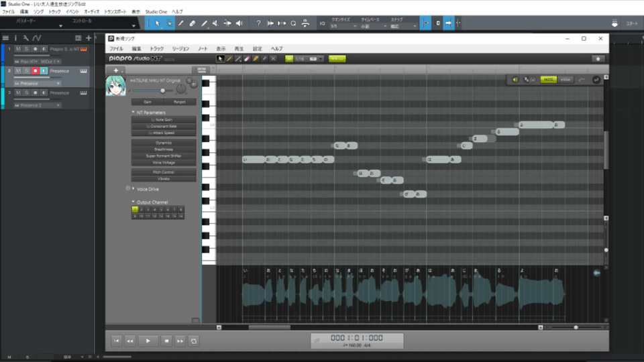Toggle the green grid snap button in Piapro Studio
Viewport: 644px width, 362px height.
tap(289, 59)
